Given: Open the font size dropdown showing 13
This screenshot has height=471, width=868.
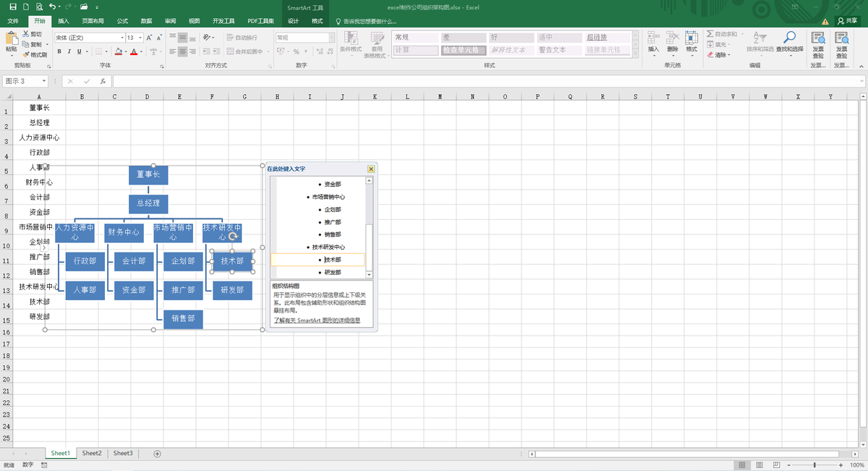Looking at the screenshot, I should 140,38.
